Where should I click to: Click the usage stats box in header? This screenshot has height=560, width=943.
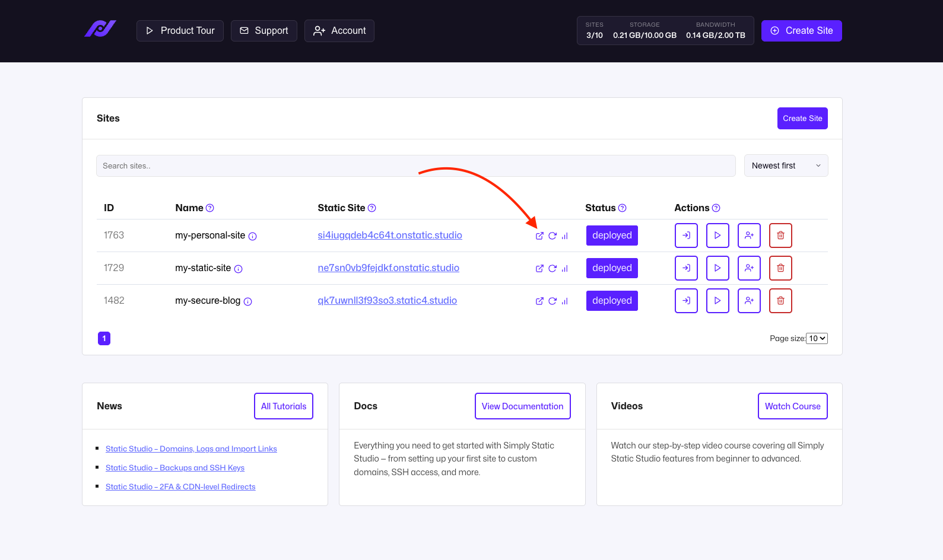tap(665, 31)
